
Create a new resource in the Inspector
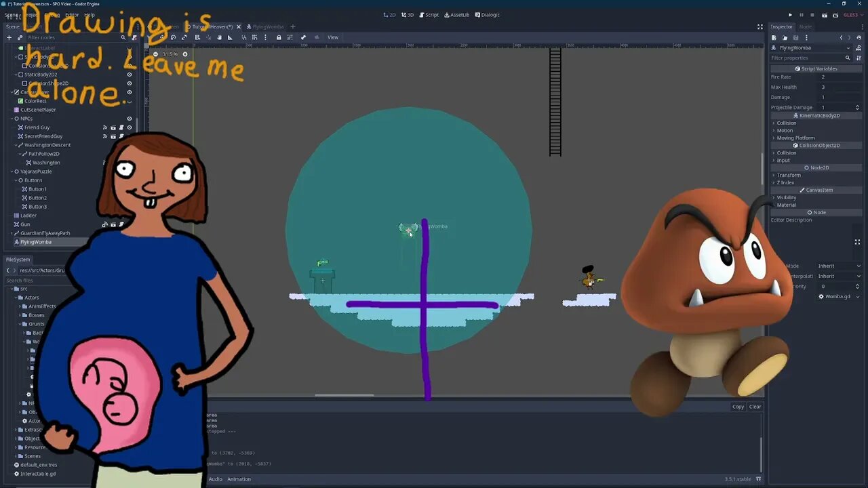(774, 37)
